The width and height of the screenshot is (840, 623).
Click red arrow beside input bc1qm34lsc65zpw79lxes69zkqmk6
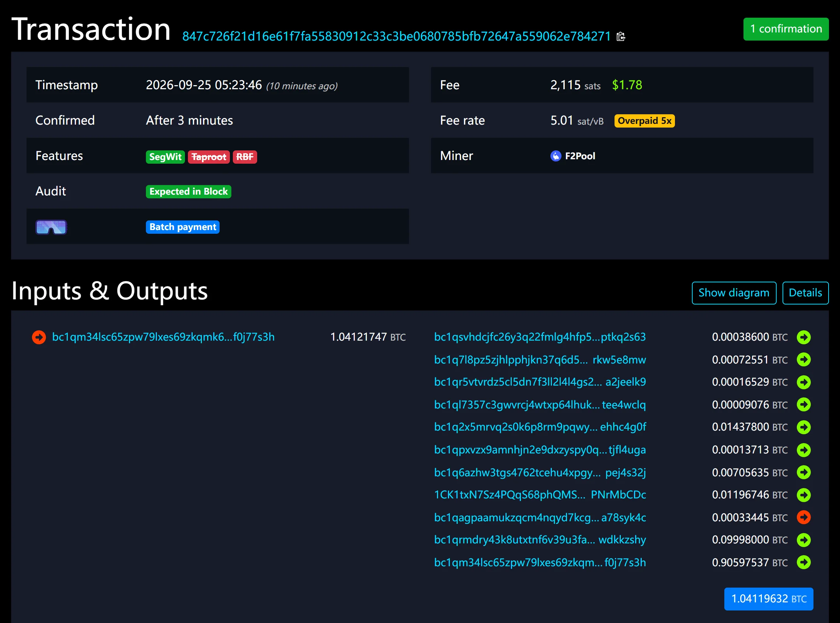pos(39,337)
